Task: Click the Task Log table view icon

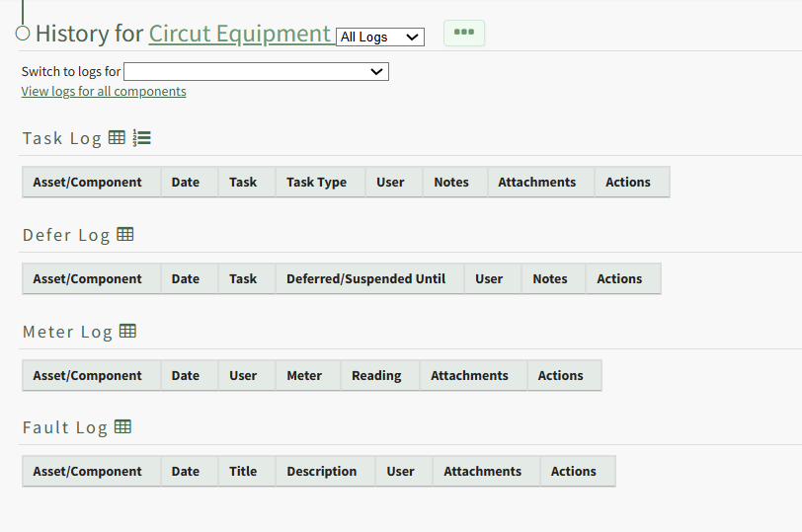Action: tap(117, 138)
